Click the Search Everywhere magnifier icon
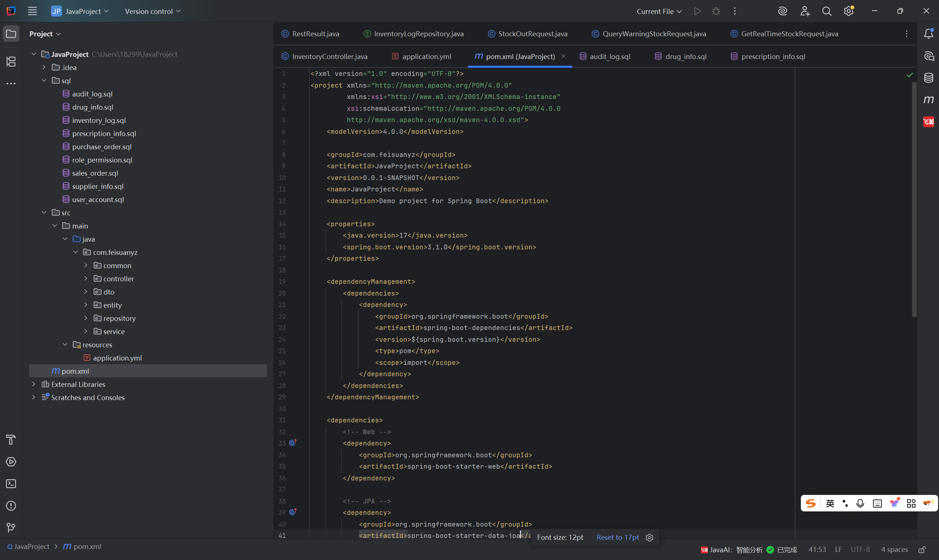Viewport: 939px width, 560px height. 826,11
